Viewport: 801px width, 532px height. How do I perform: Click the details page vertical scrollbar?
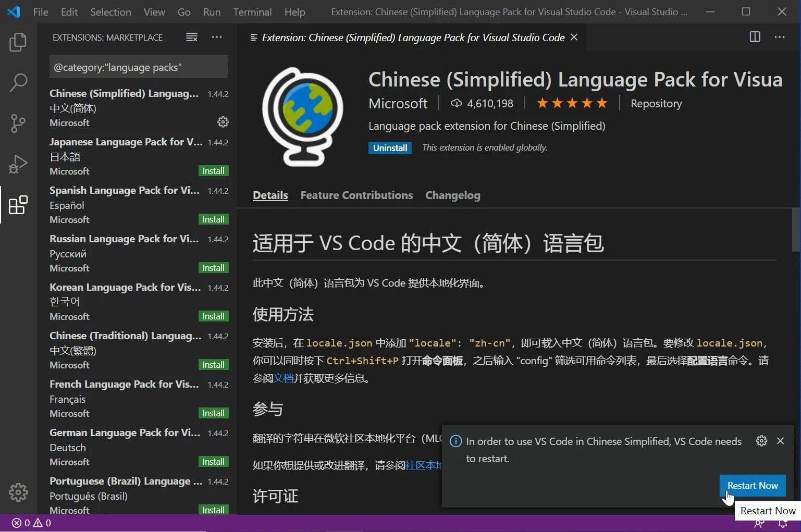click(796, 229)
